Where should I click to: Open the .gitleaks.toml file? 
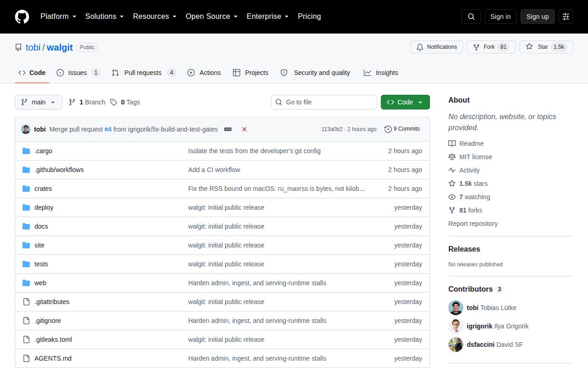point(53,339)
